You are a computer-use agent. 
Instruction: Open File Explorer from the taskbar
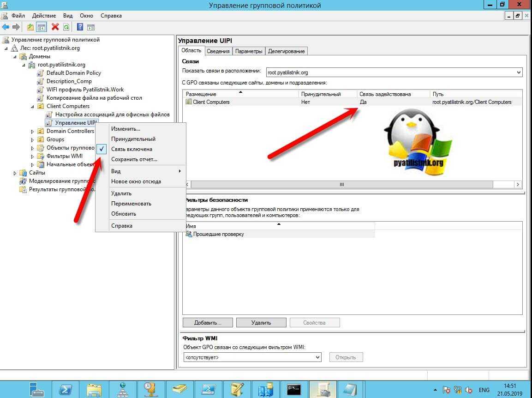coord(94,389)
